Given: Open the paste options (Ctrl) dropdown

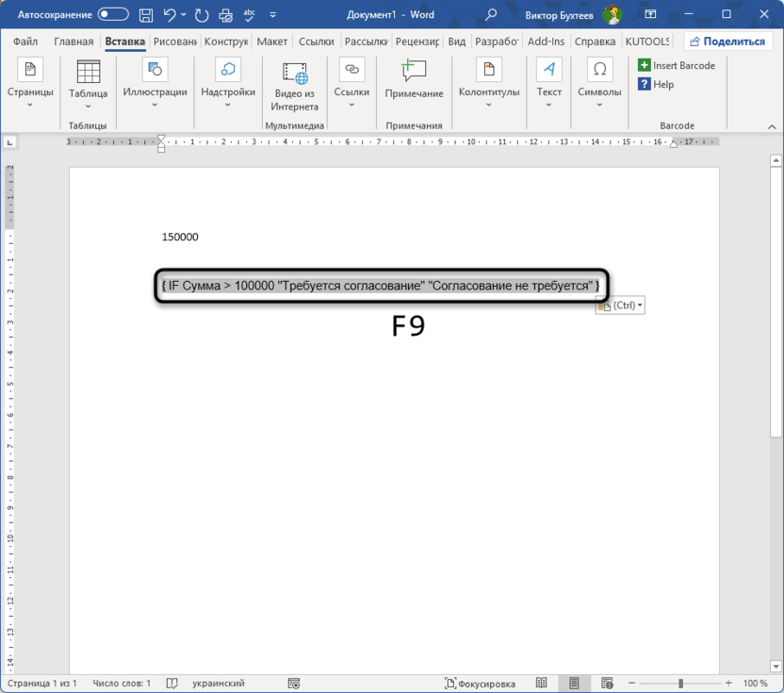Looking at the screenshot, I should click(x=619, y=305).
